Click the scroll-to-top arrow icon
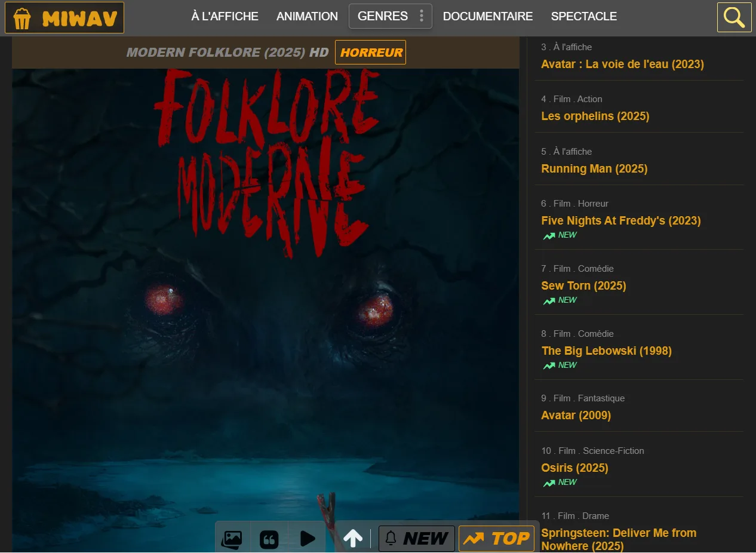 [x=353, y=539]
